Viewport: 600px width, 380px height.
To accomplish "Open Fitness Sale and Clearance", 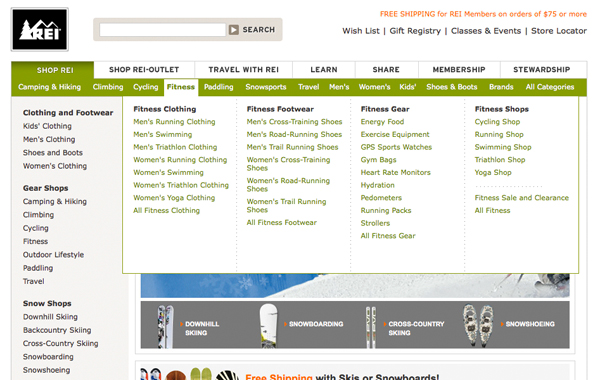I will (522, 197).
